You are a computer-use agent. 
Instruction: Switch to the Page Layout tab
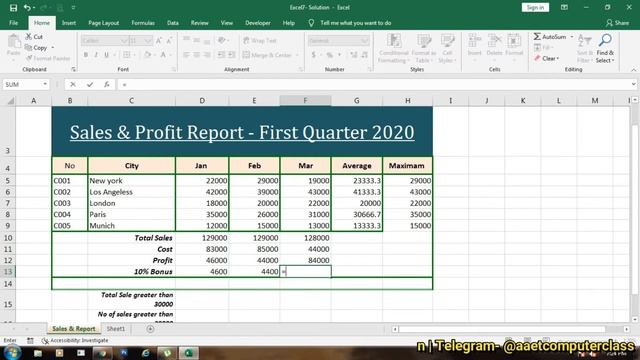tap(104, 23)
